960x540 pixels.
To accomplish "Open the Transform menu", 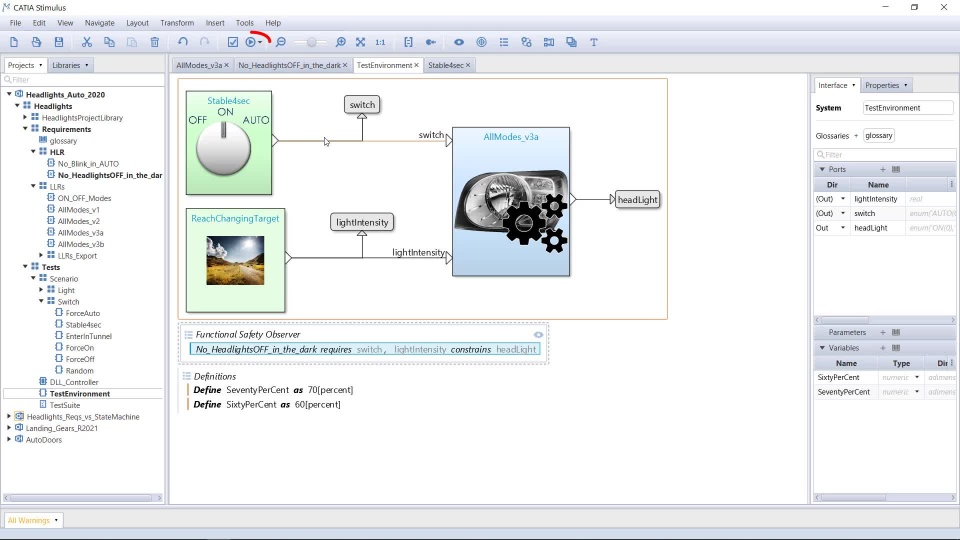I will point(177,23).
